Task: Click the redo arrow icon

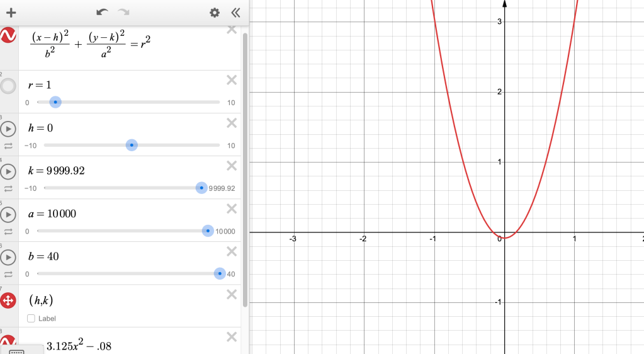Action: pos(123,13)
